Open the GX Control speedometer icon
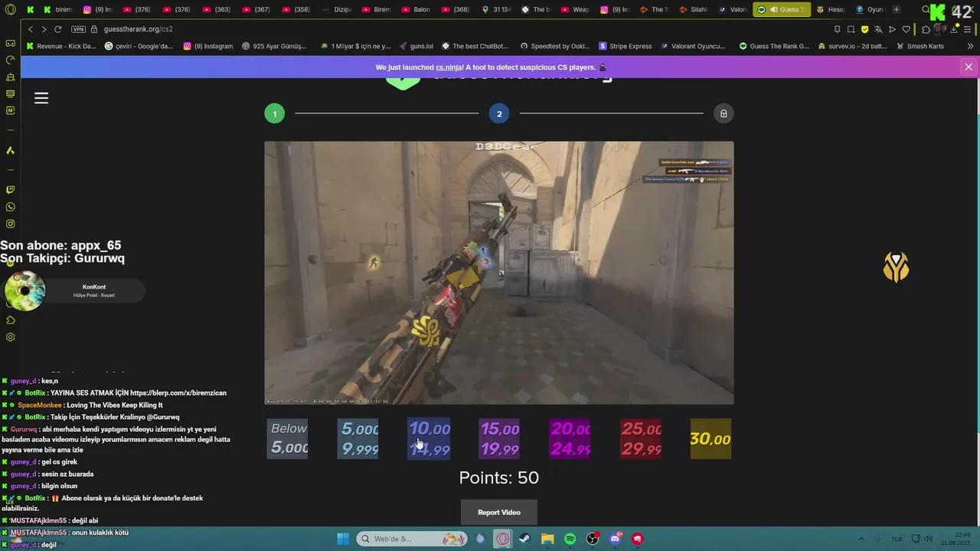The image size is (980, 551). [x=10, y=60]
